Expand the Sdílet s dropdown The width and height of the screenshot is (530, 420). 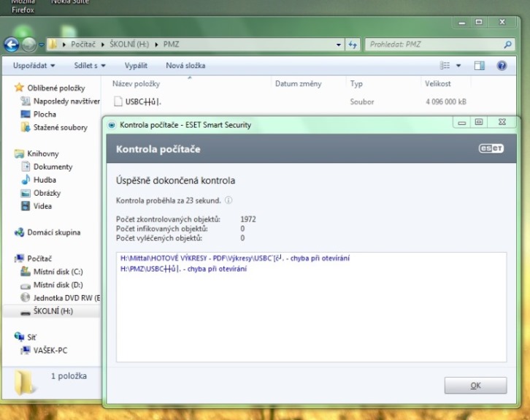(89, 66)
